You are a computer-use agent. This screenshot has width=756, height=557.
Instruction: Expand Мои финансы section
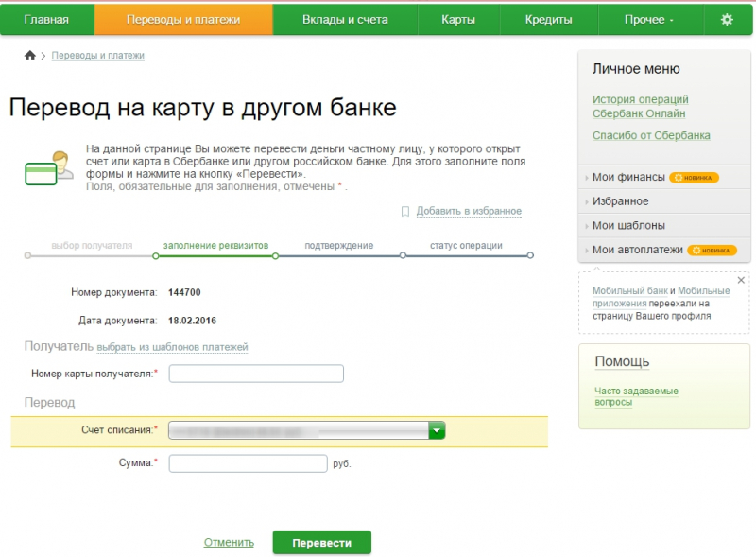pos(628,177)
